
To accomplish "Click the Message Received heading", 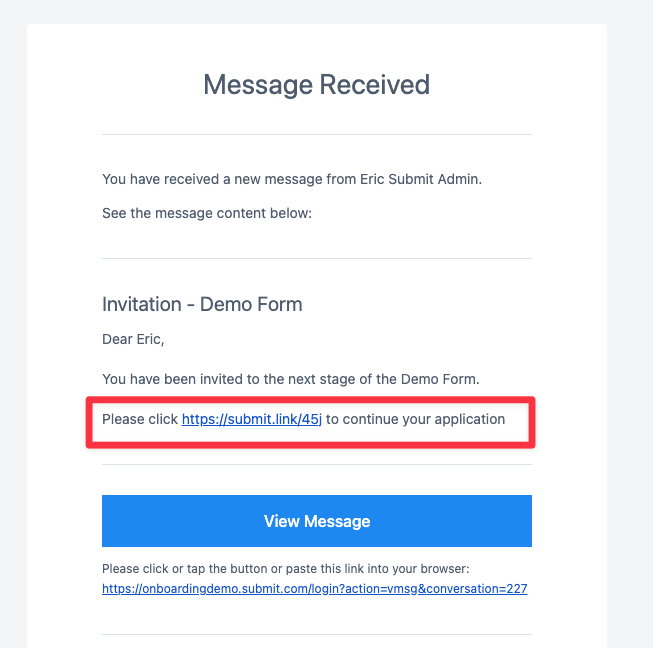I will tap(317, 85).
